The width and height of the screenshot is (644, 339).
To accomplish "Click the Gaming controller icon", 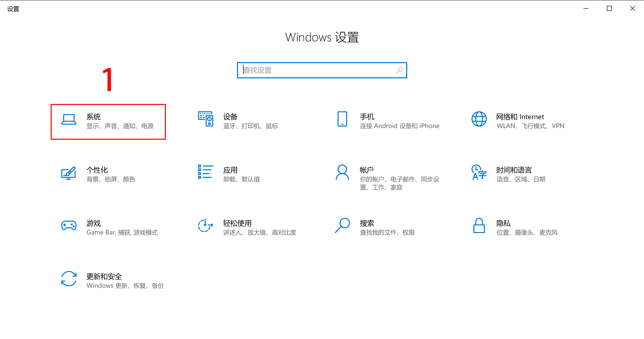I will click(69, 225).
